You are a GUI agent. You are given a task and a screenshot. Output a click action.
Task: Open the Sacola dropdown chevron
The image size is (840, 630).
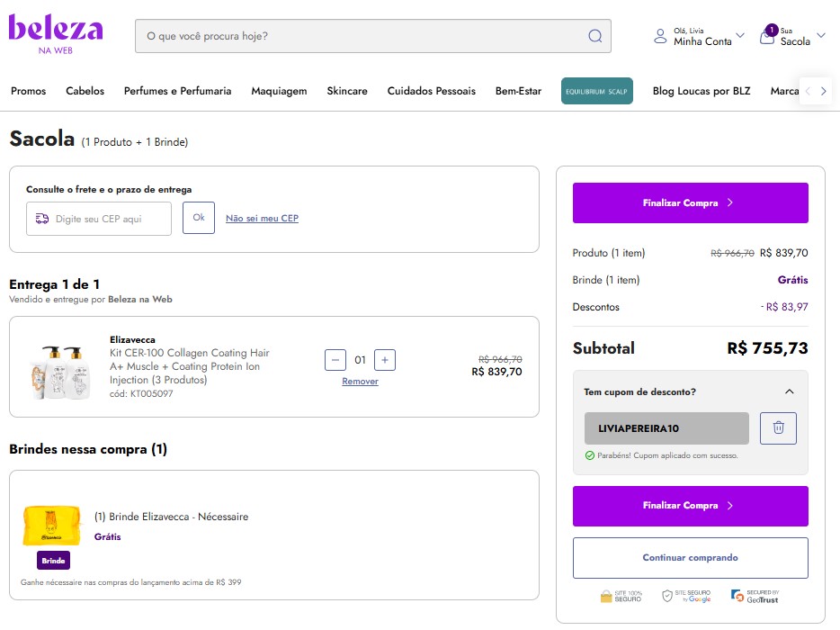coord(819,40)
